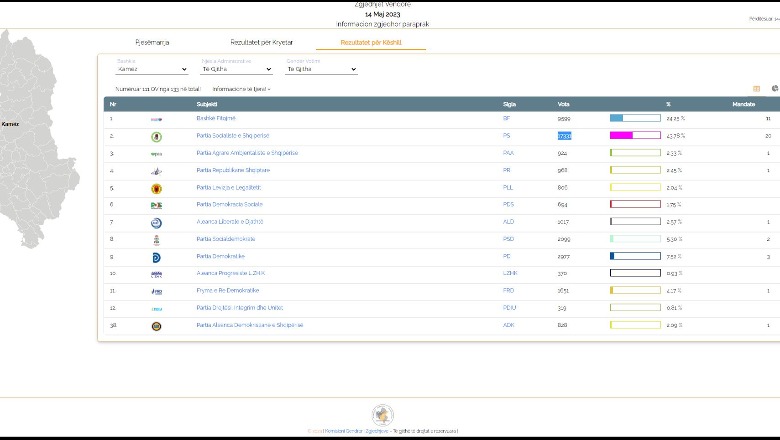780x440 pixels.
Task: Open the Qendra e Votimit dropdown
Action: (321, 69)
